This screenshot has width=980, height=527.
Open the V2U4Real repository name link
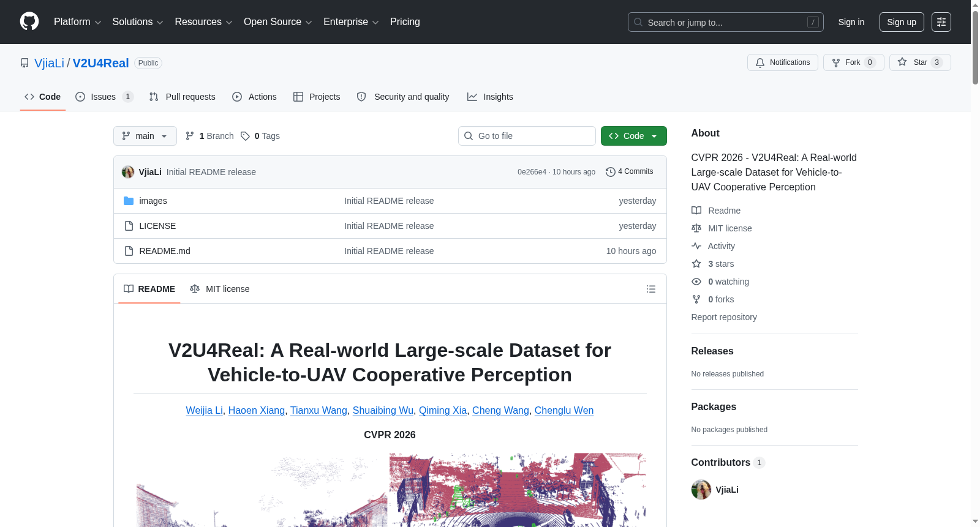coord(101,63)
